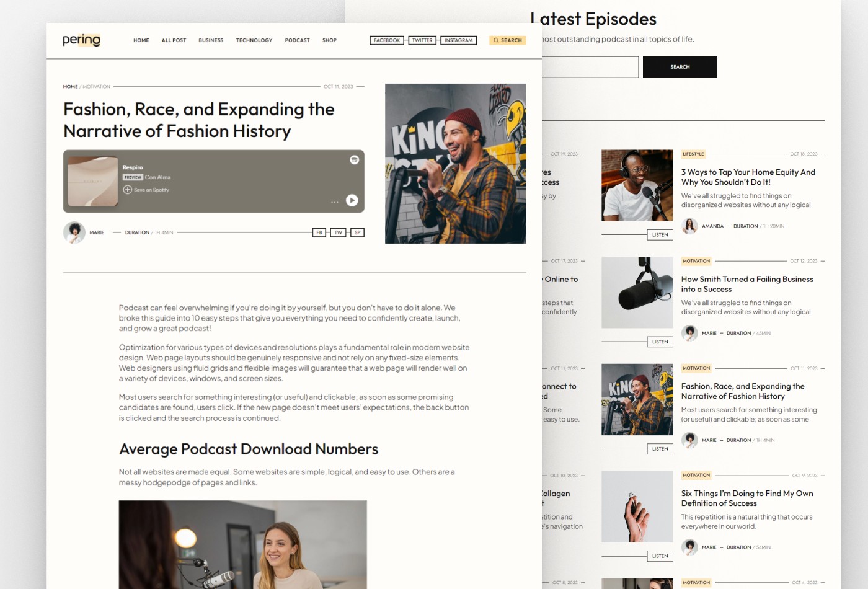Click Marie's avatar on Fashion episode card
The image size is (868, 589).
689,441
